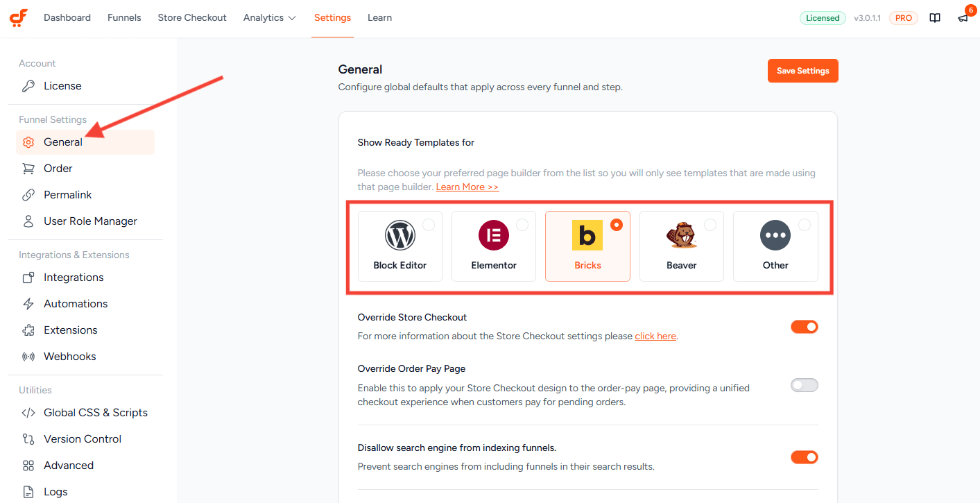Screen dimensions: 980x503
Task: Click the User Role Manager person icon
Action: pyautogui.click(x=28, y=221)
